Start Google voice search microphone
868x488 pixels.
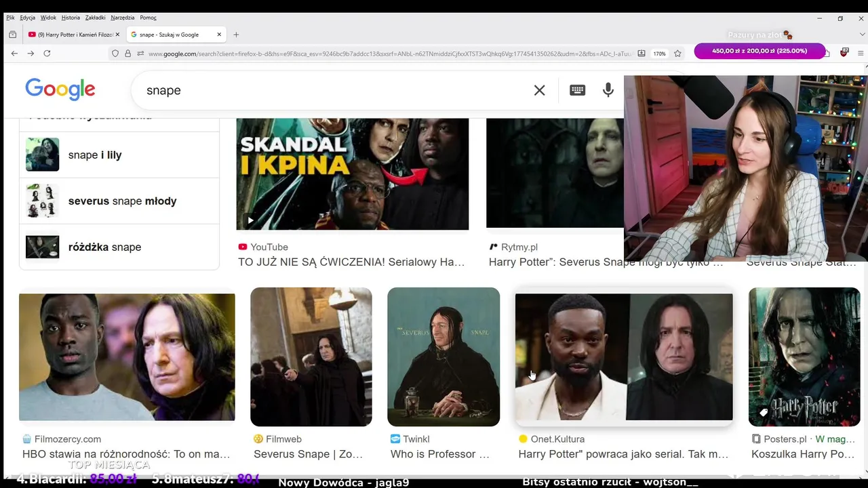click(608, 90)
